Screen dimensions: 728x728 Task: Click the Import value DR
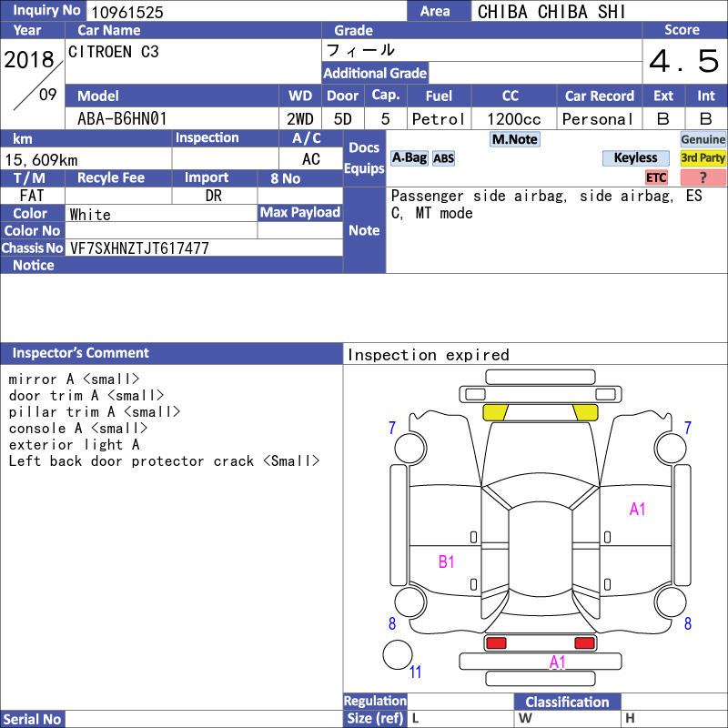click(x=214, y=196)
